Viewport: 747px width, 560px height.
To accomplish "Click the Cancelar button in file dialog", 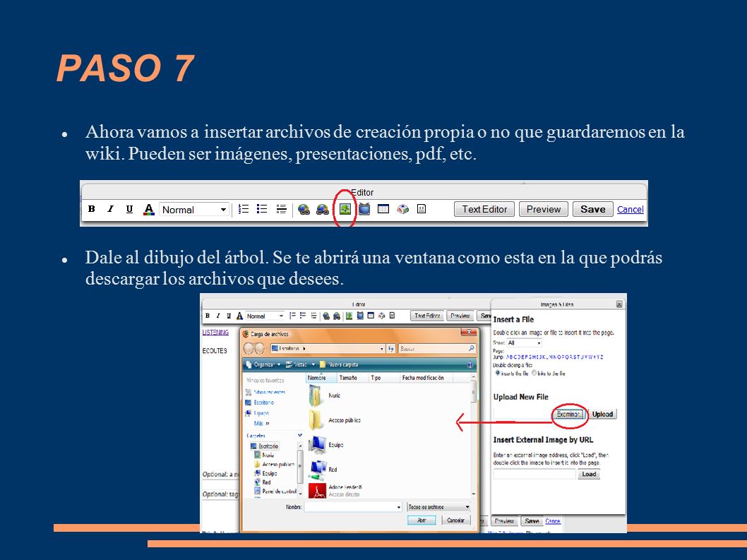I will (x=455, y=520).
